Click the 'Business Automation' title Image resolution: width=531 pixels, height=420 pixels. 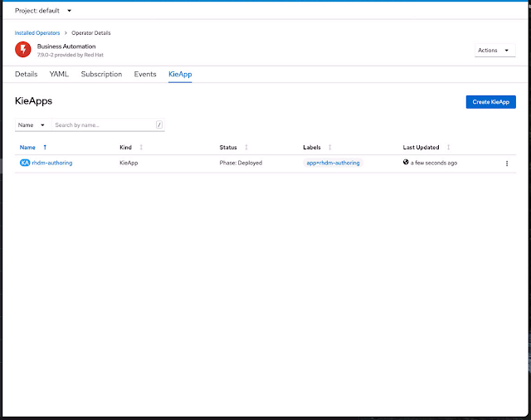coord(66,46)
